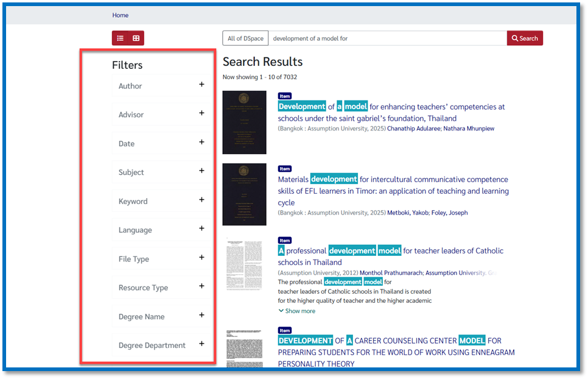Viewport: 588px width, 379px height.
Task: Expand the Advisor filter plus icon
Action: (x=201, y=113)
